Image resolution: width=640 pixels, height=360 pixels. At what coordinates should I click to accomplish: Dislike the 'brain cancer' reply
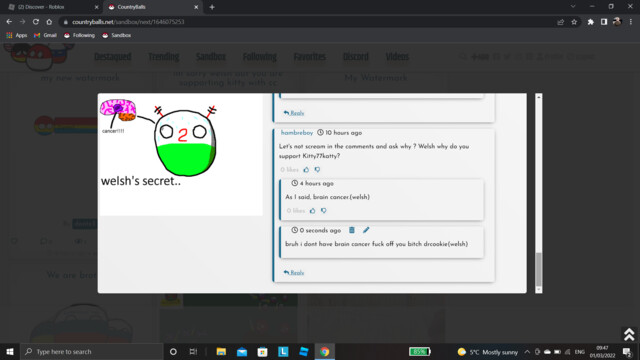(323, 211)
